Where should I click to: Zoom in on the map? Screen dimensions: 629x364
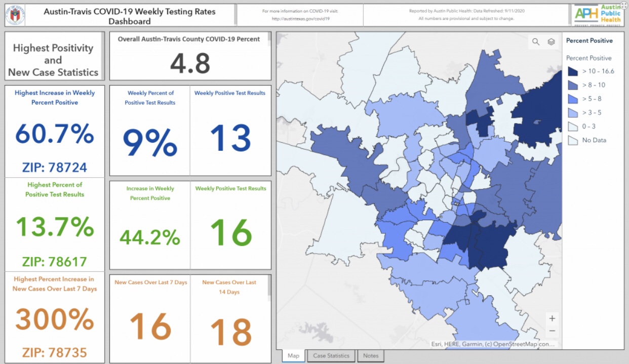552,318
